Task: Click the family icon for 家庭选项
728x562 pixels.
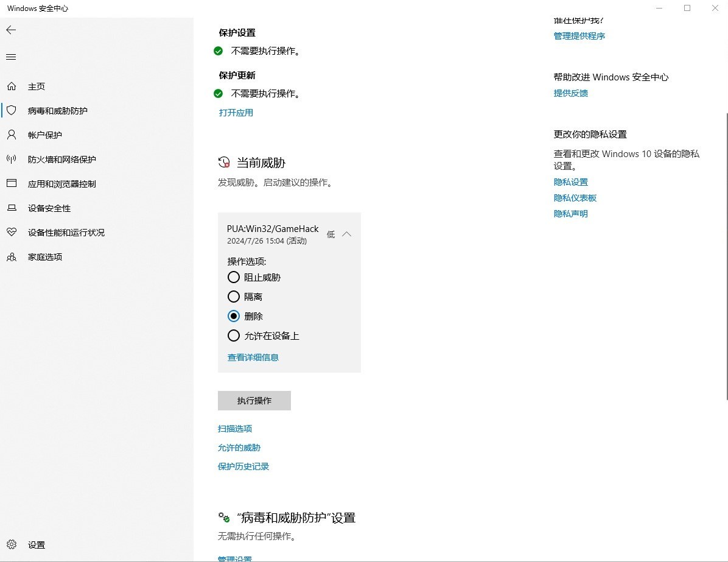Action: pos(12,257)
